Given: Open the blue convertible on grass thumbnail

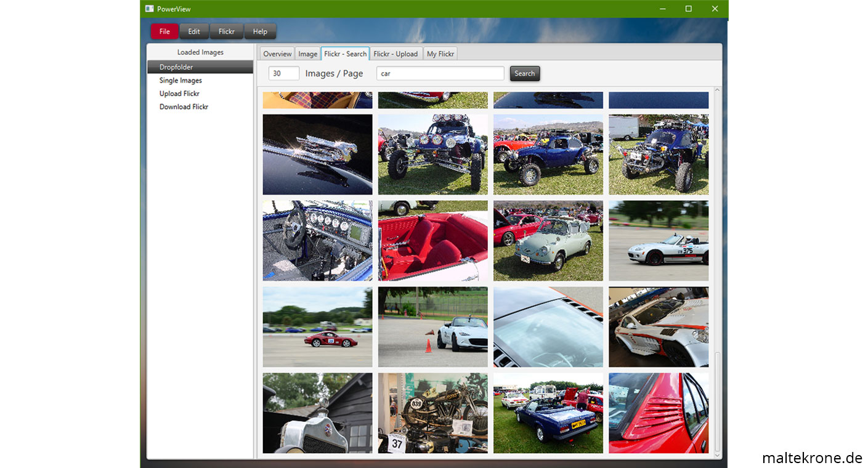Looking at the screenshot, I should (548, 413).
